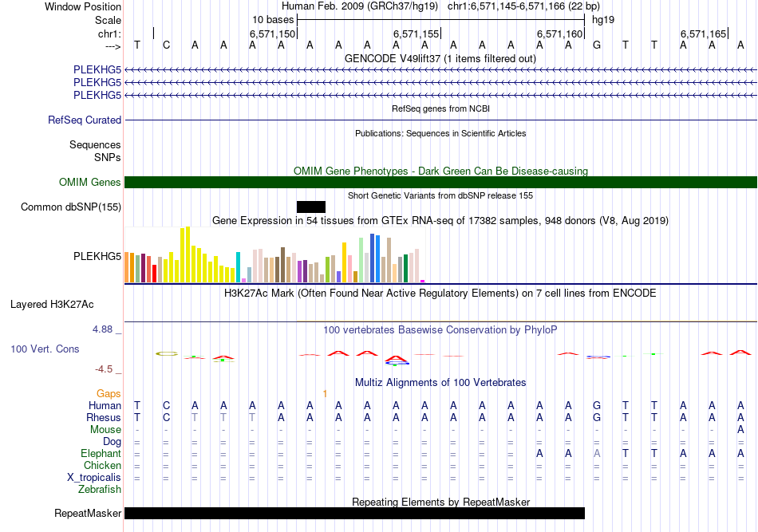Screen dimensions: 758x532
Task: Select the black dbSNP variant block
Action: (311, 207)
